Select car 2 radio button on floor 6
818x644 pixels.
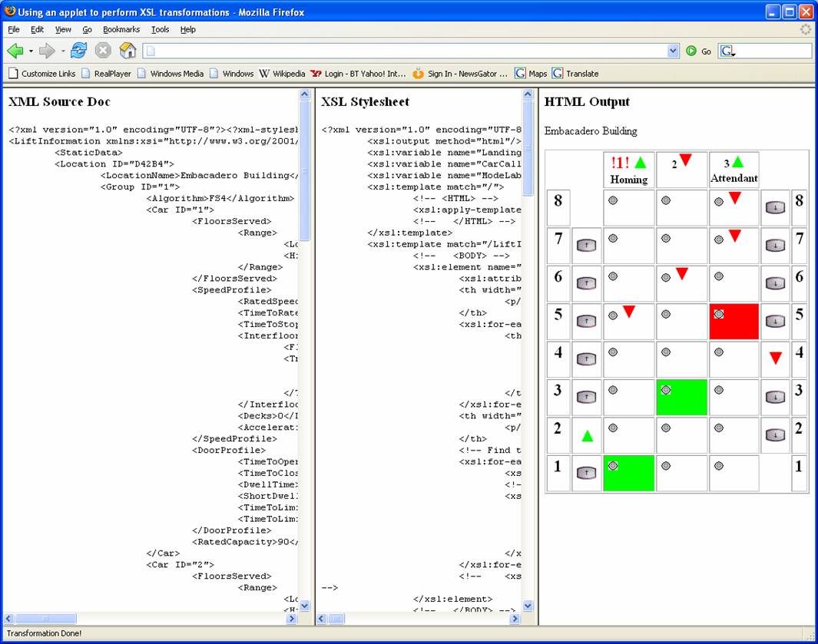pyautogui.click(x=666, y=277)
